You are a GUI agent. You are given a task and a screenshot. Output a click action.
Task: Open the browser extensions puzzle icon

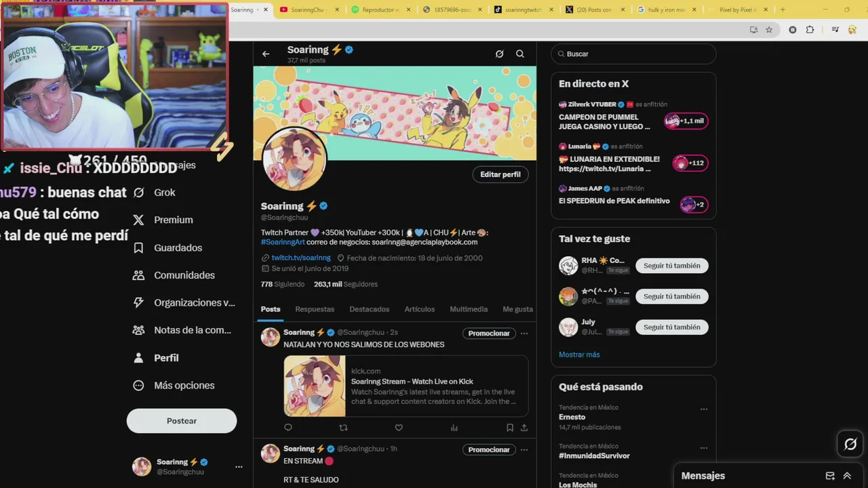point(810,30)
